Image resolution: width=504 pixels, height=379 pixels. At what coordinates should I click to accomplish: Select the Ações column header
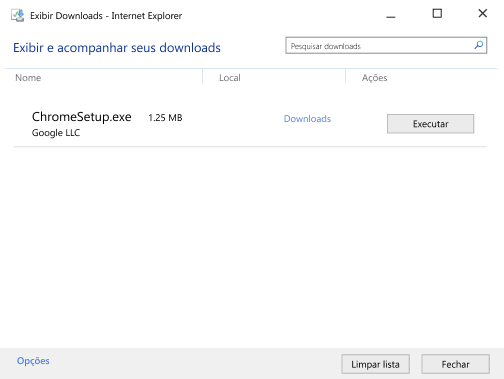tap(375, 78)
